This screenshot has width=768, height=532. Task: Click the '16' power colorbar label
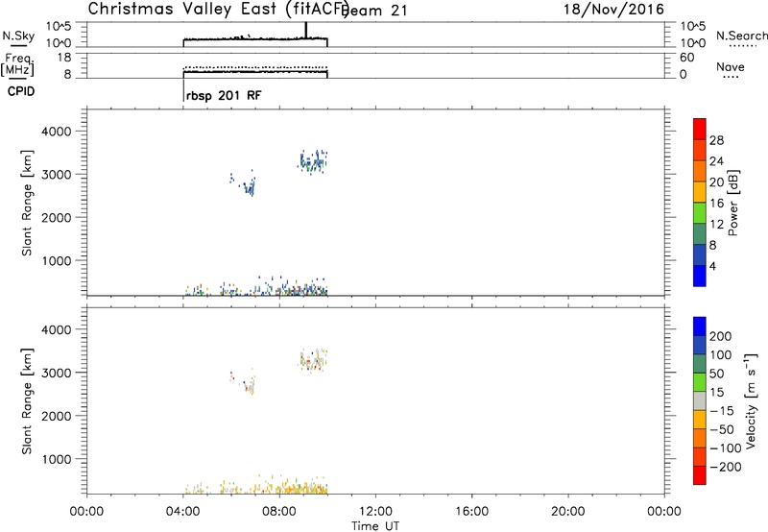pos(716,204)
